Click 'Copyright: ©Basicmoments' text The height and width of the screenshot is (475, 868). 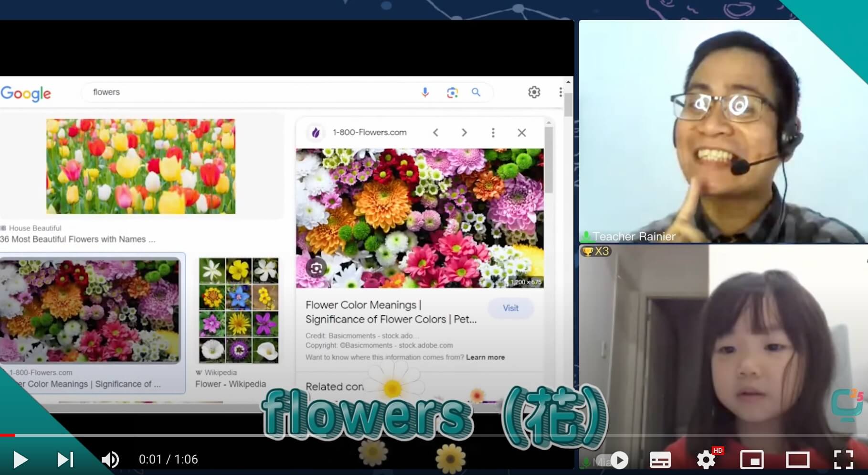(379, 345)
